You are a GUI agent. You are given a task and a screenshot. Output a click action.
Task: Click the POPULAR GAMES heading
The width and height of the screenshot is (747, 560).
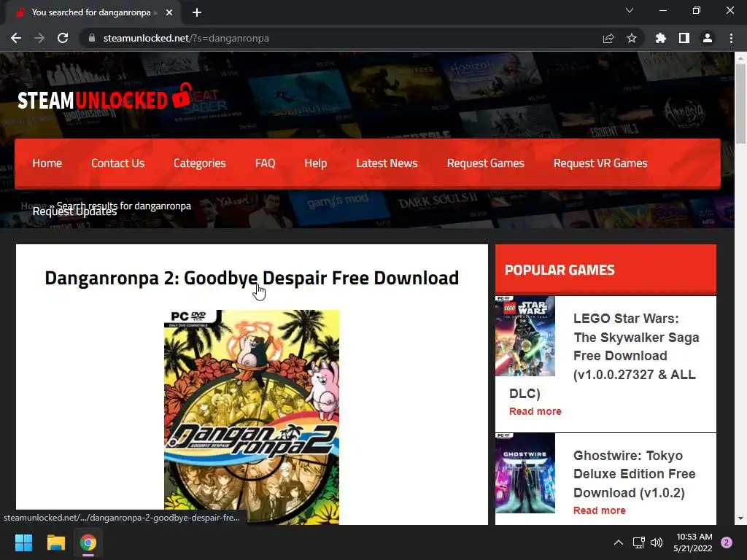click(x=560, y=270)
